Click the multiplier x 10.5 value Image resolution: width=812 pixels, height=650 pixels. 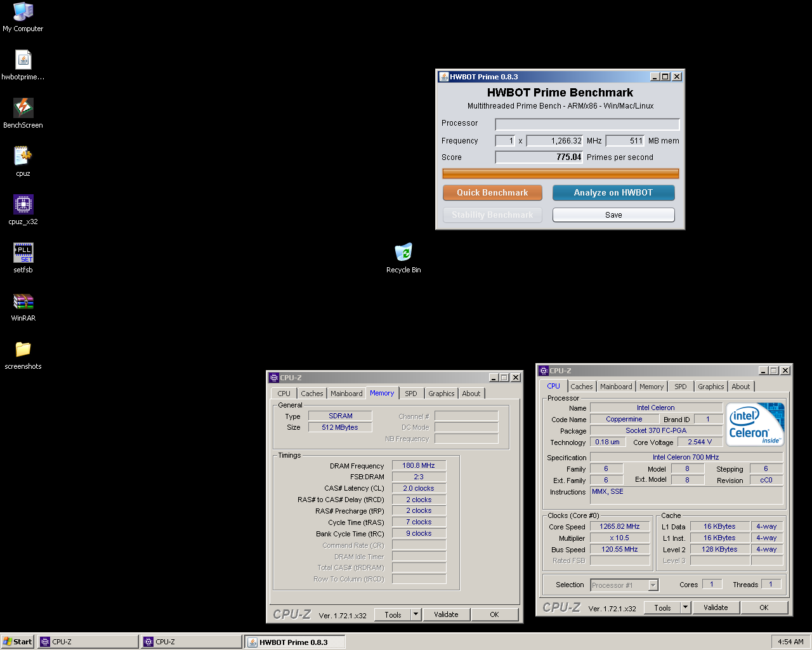coord(620,538)
